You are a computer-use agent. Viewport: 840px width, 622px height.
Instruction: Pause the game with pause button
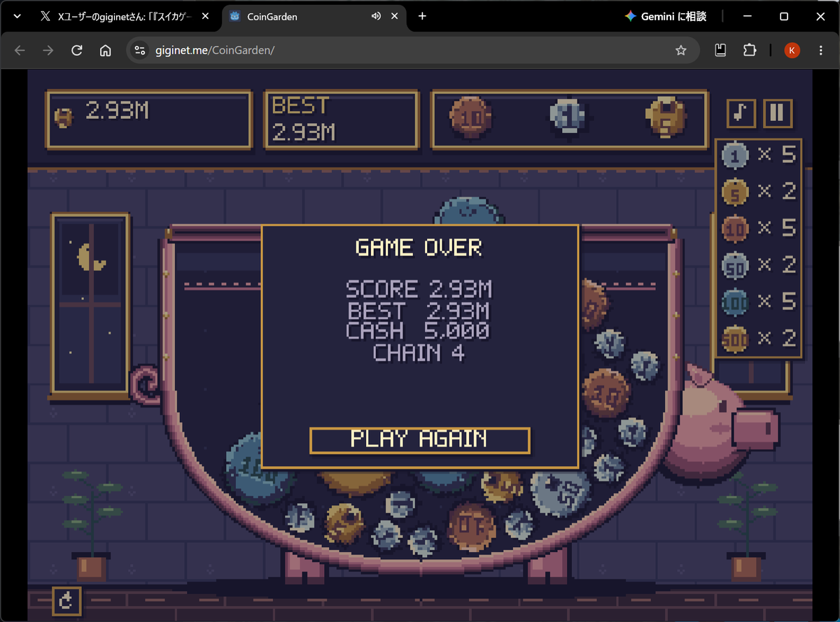(778, 113)
